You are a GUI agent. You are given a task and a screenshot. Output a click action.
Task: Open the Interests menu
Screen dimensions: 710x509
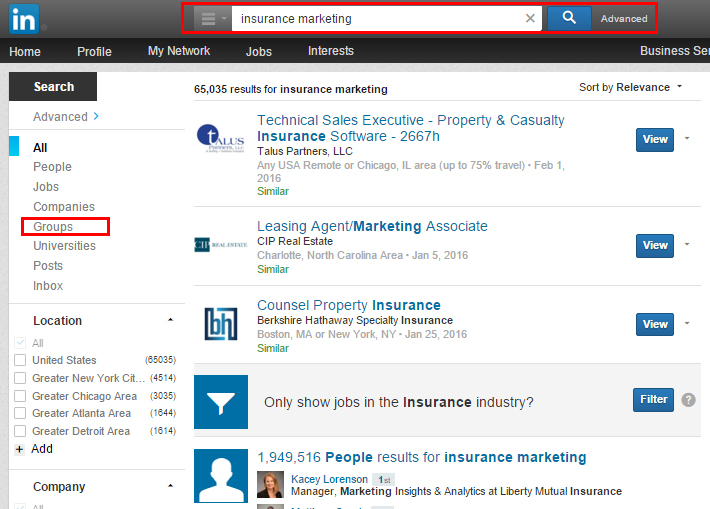pos(331,51)
